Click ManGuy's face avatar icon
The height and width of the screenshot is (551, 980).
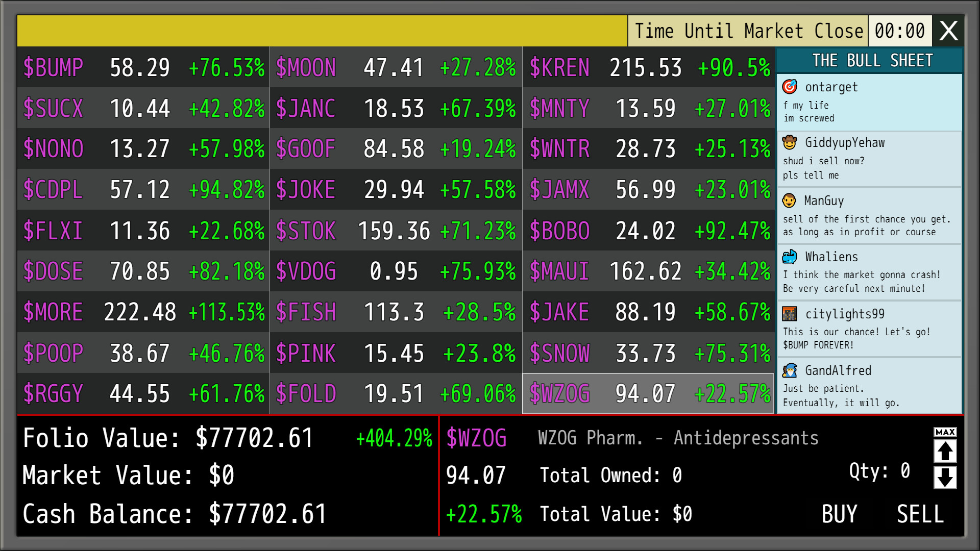click(789, 201)
